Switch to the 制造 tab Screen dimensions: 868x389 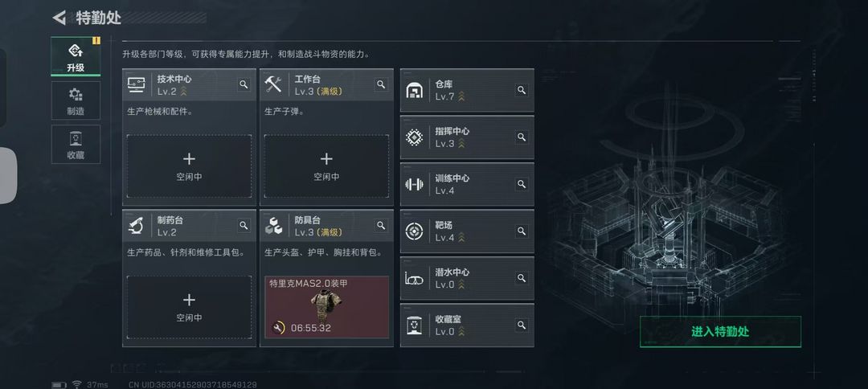[x=76, y=100]
